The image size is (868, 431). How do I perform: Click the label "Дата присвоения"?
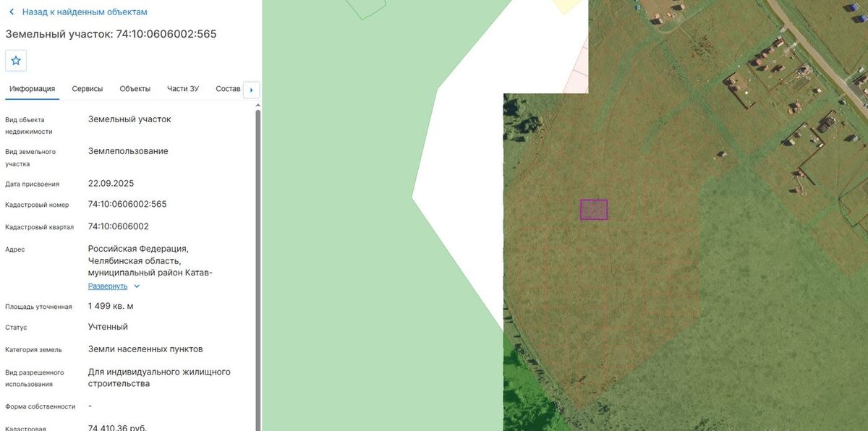[x=33, y=184]
